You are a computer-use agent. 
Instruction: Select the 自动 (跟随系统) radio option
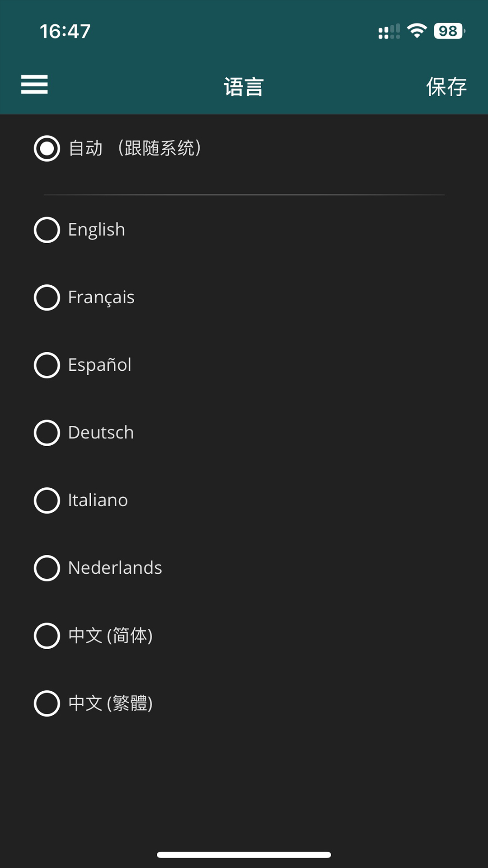coord(47,148)
